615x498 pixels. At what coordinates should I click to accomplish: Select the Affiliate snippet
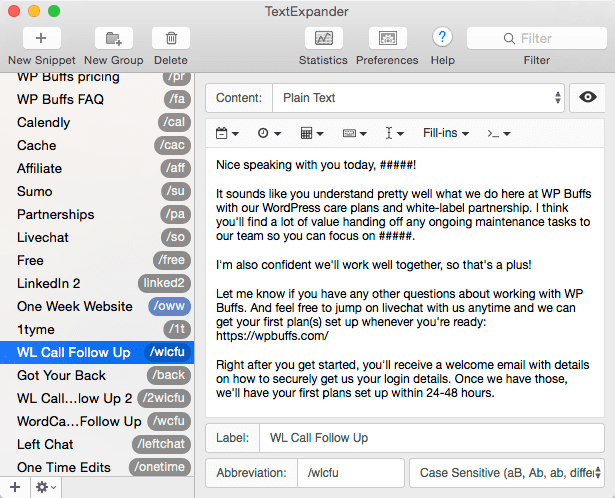pyautogui.click(x=97, y=168)
